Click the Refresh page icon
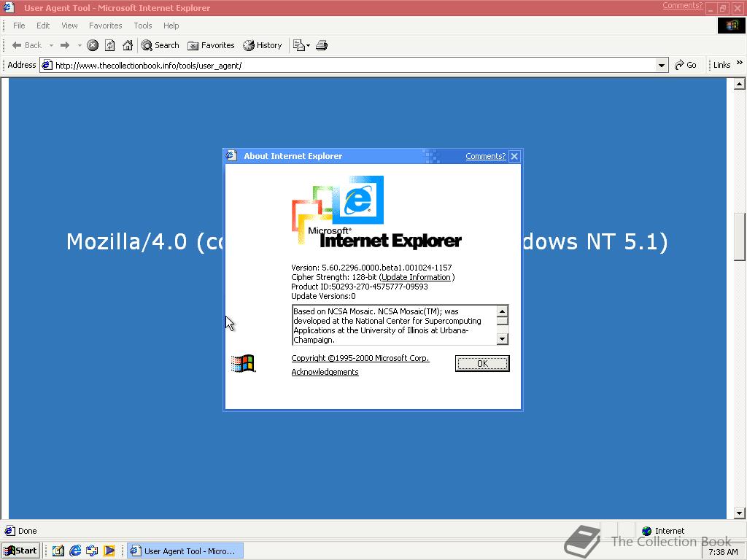The image size is (747, 560). tap(110, 45)
